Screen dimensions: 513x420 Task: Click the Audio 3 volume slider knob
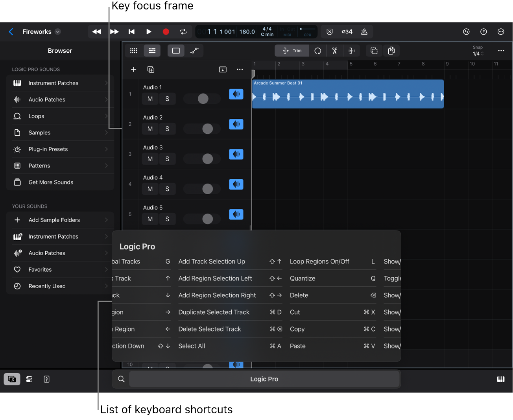click(207, 159)
